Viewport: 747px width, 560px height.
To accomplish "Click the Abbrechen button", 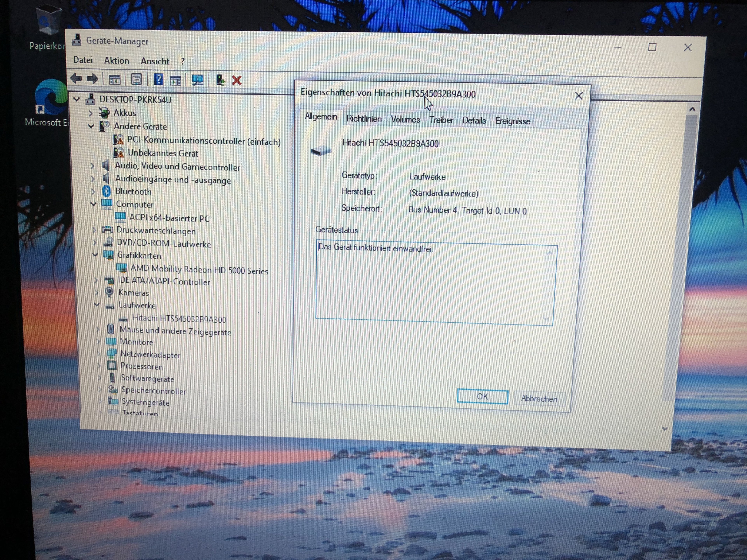I will (x=539, y=399).
